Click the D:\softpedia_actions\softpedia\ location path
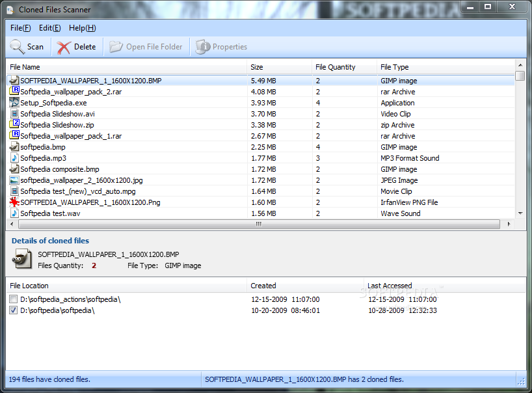The image size is (532, 393). click(70, 299)
